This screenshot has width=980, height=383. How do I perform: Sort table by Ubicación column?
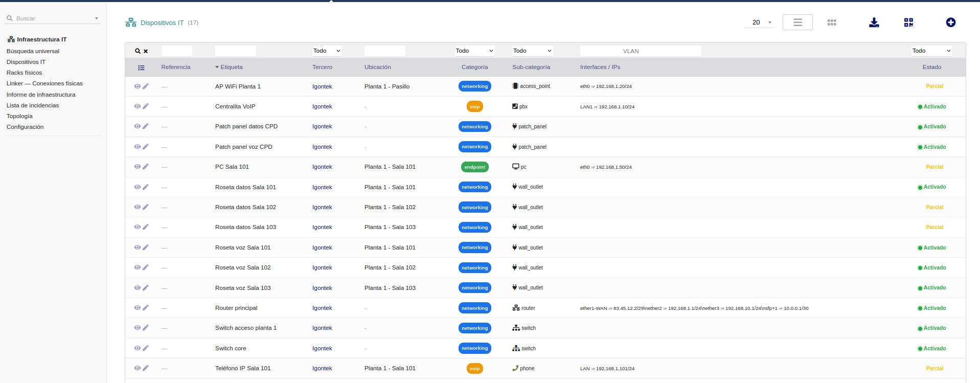coord(378,67)
